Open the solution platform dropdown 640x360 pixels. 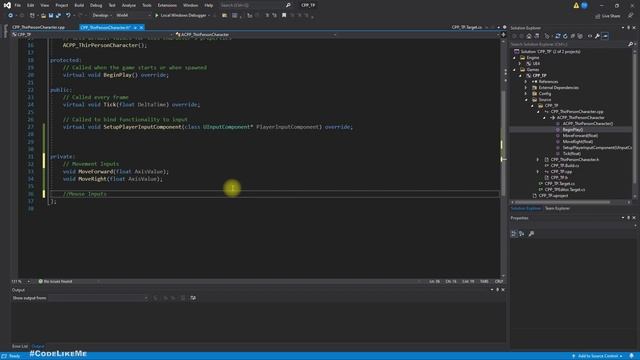pos(133,16)
